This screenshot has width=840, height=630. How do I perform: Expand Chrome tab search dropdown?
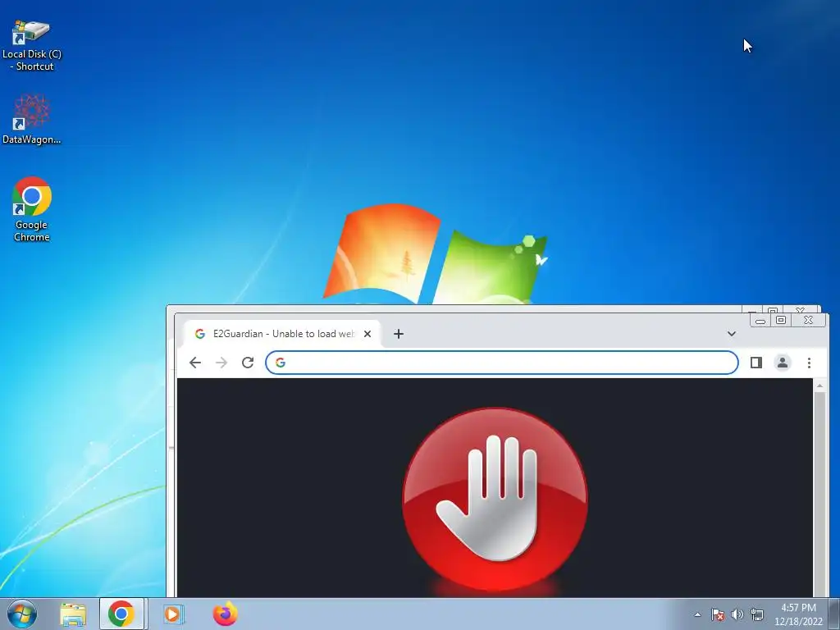[731, 334]
